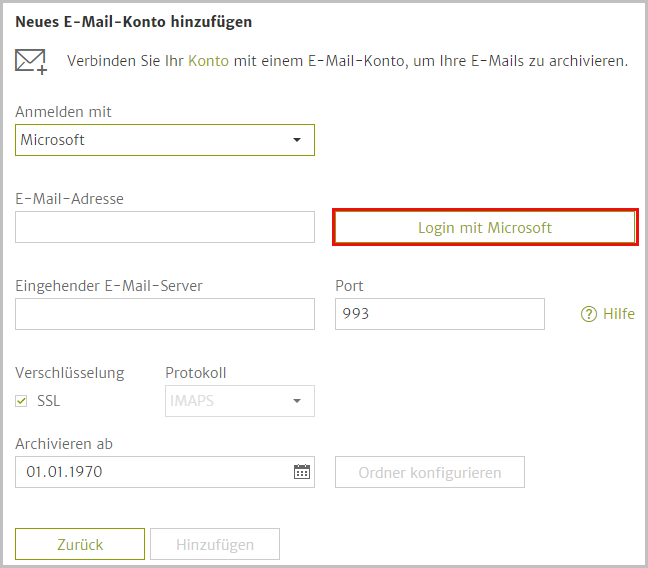Screen dimensions: 648x568
Task: Go back with the Zurück button
Action: tap(80, 544)
